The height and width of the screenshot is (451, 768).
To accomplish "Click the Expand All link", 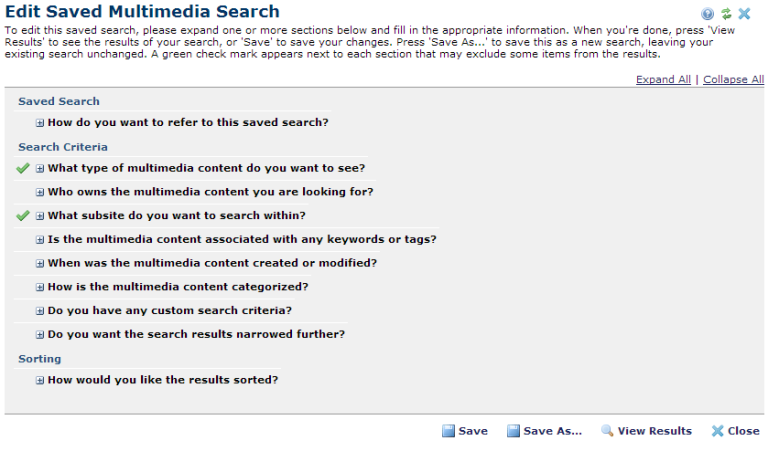I will 663,80.
